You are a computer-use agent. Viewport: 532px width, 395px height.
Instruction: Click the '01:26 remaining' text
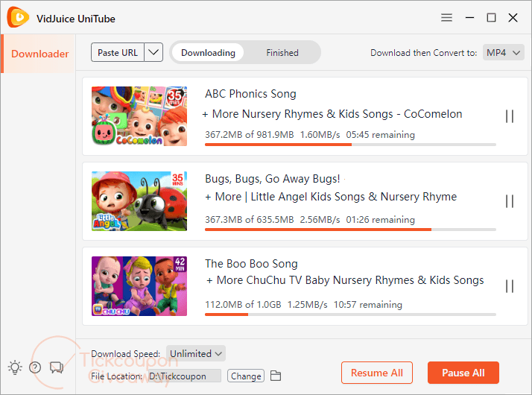tap(380, 220)
